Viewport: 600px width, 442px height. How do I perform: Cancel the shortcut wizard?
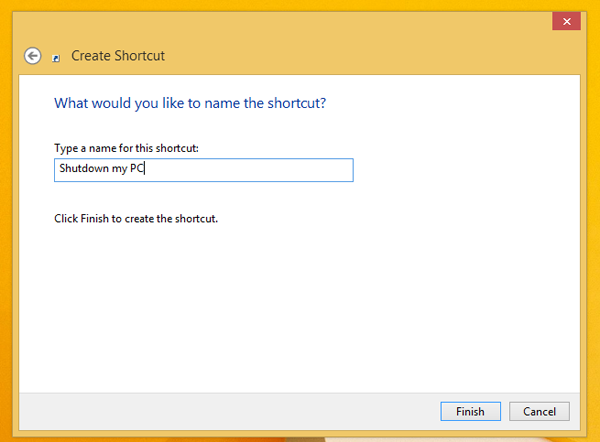click(539, 411)
